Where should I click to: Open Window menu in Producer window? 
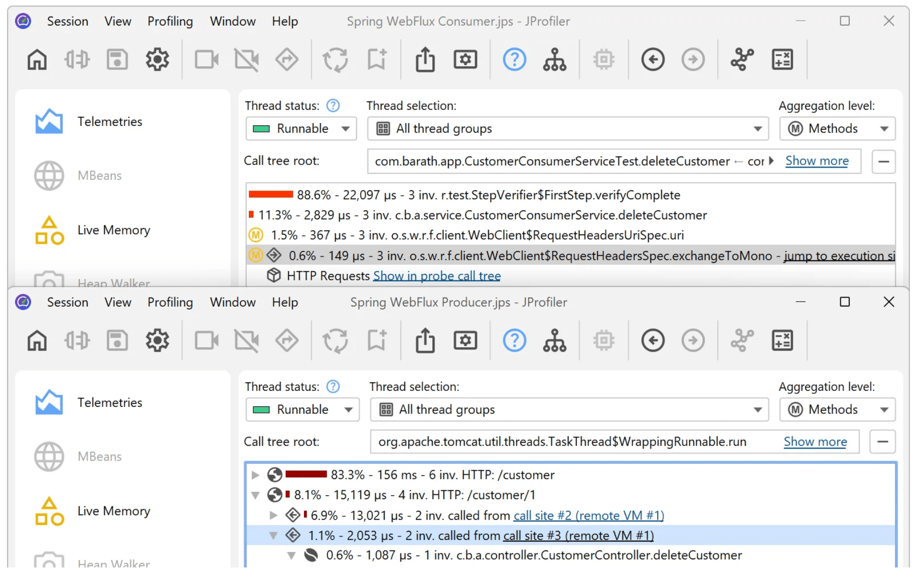(x=233, y=303)
